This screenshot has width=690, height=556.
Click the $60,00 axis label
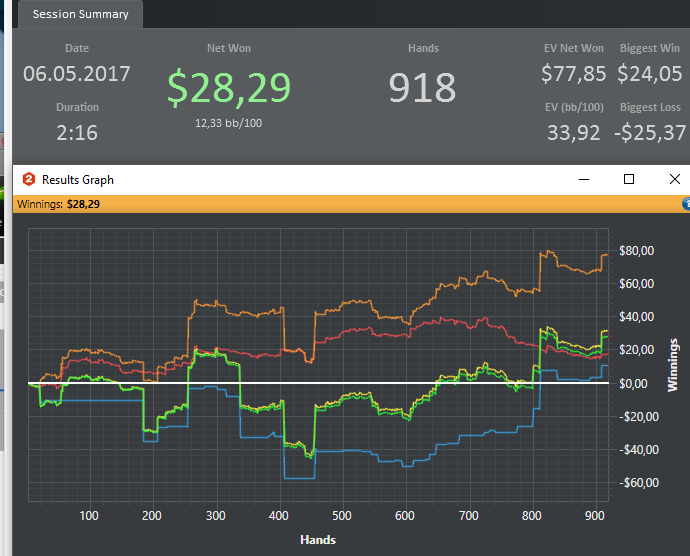coord(636,284)
